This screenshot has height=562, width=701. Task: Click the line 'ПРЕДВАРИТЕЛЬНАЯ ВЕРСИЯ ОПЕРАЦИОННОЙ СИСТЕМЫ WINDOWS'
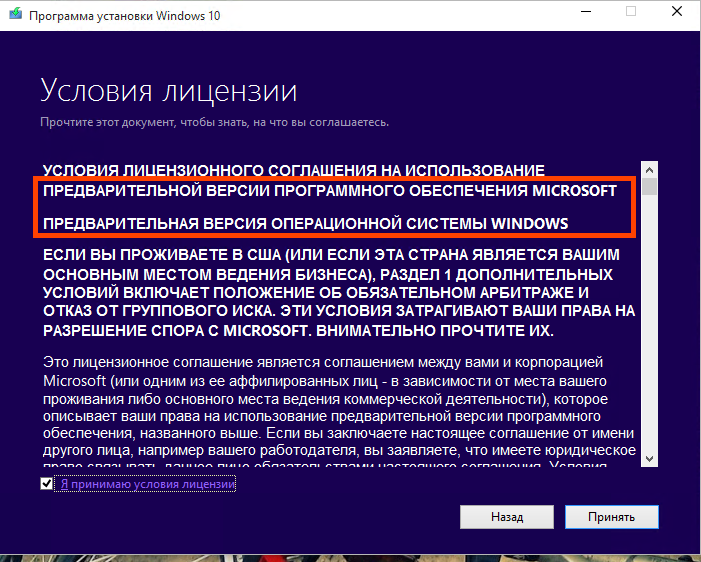[305, 224]
